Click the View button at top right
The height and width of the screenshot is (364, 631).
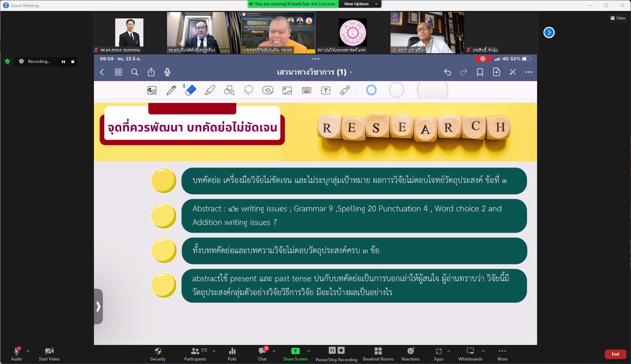(618, 18)
